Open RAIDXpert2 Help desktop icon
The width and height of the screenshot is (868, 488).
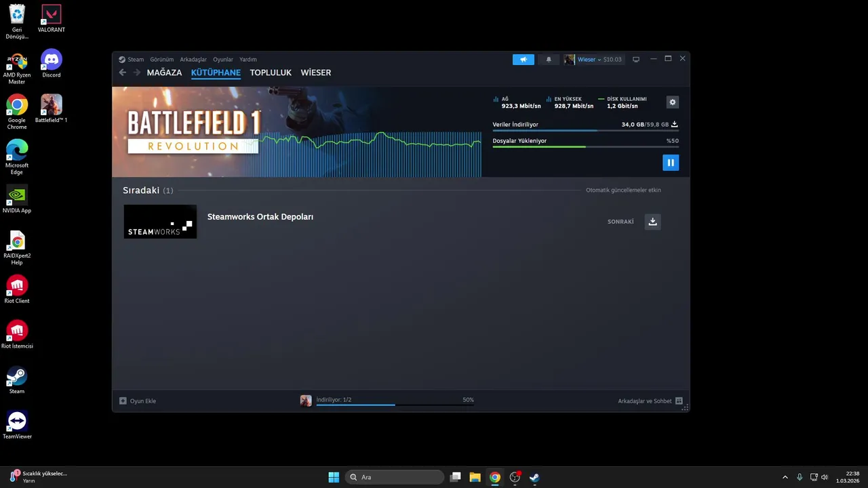point(17,248)
